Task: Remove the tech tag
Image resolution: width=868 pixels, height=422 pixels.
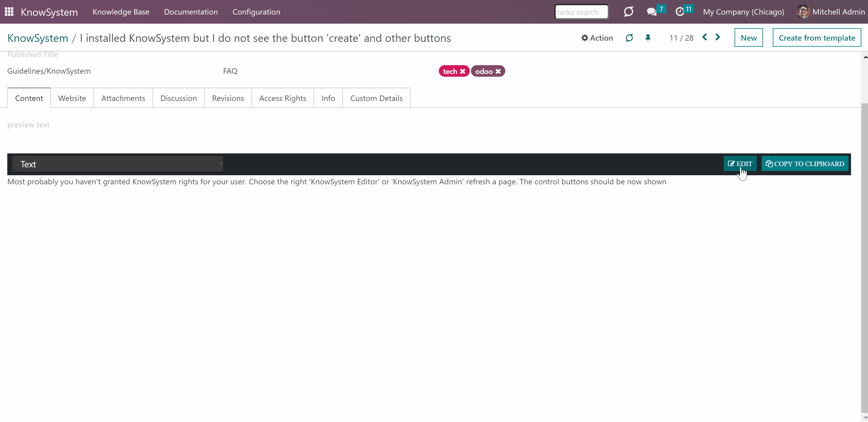Action: 463,71
